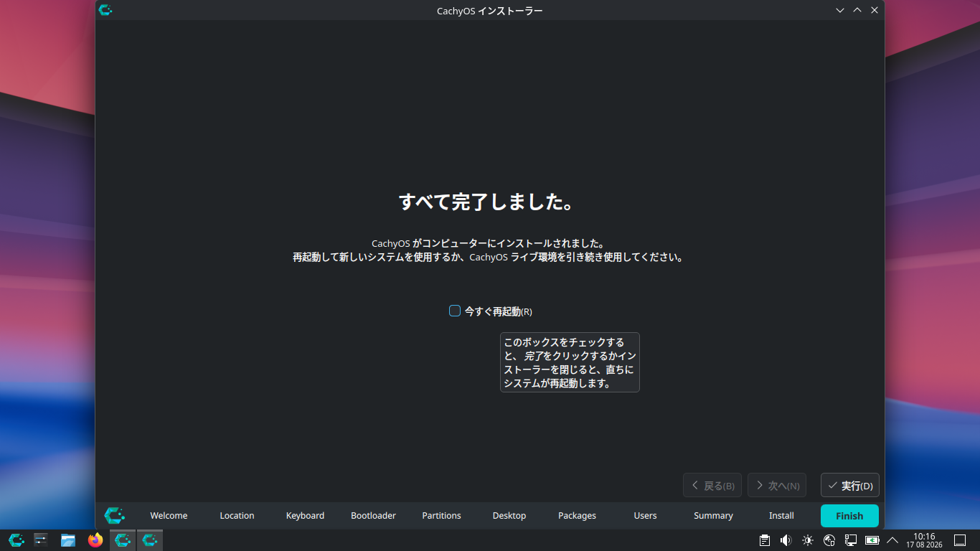This screenshot has width=980, height=551.
Task: Click the CachyOS taskbar entry adjacent to Firefox
Action: [123, 540]
